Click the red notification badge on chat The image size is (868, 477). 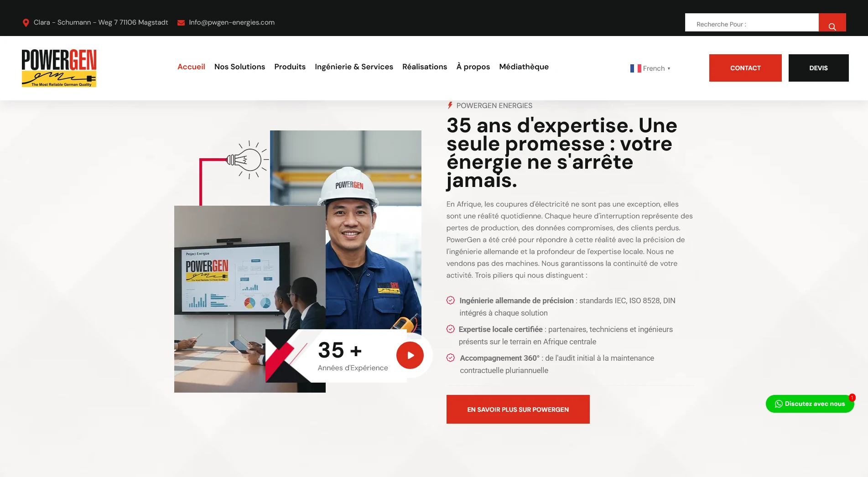[852, 398]
